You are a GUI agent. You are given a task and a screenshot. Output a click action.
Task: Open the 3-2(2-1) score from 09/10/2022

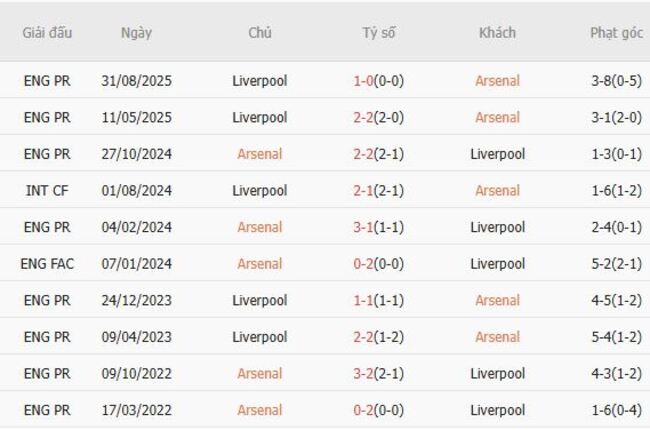coord(378,373)
